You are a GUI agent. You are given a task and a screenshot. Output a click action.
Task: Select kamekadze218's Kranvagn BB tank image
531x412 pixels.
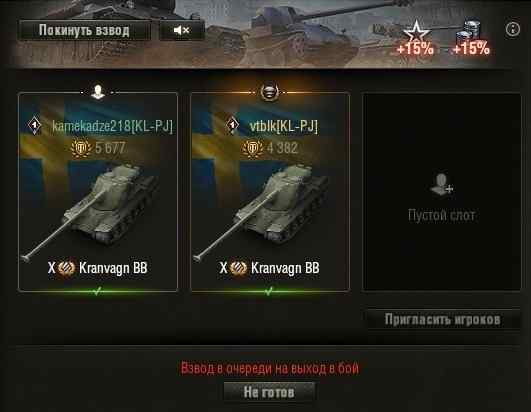tap(91, 212)
